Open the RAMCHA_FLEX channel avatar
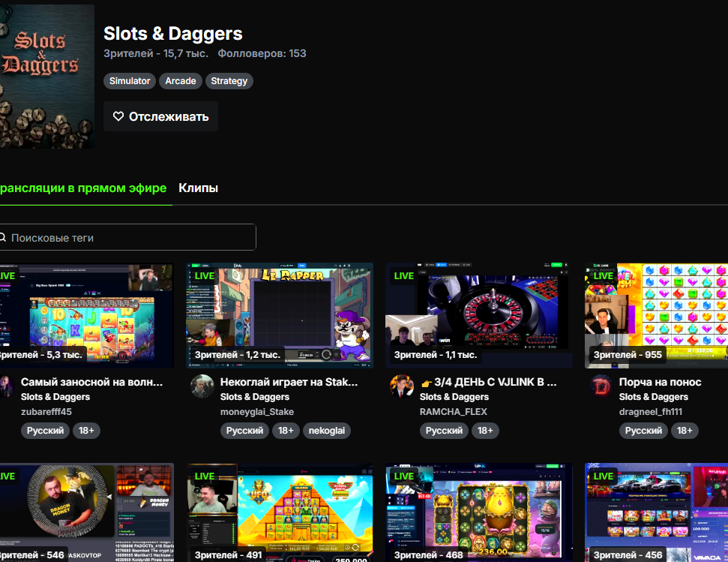Viewport: 728px width, 562px height. [402, 386]
